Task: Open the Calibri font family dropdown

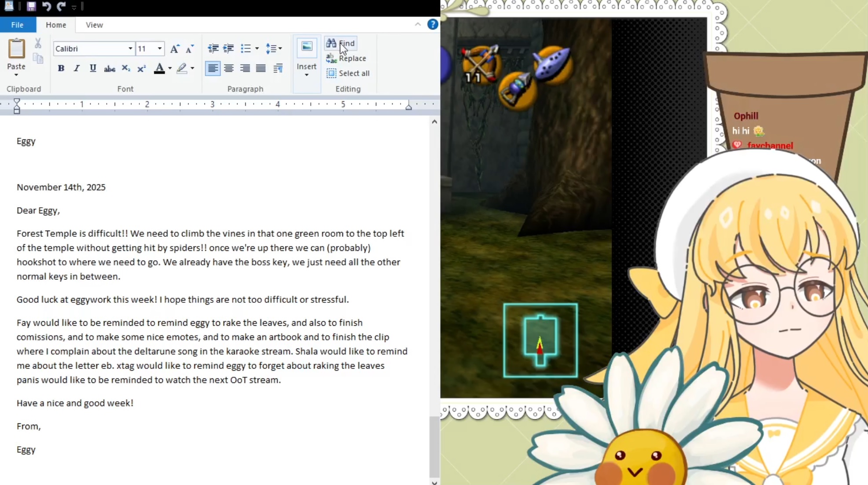Action: [130, 48]
